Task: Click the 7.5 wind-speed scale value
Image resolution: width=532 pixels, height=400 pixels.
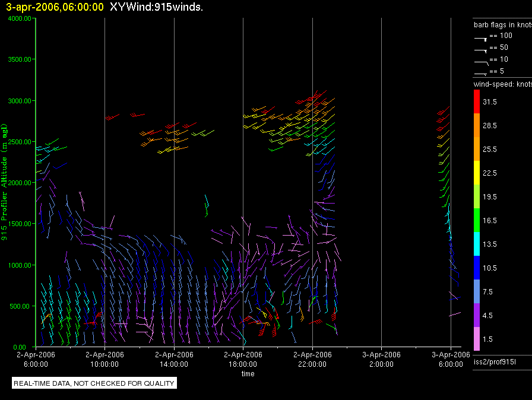Action: click(x=487, y=292)
